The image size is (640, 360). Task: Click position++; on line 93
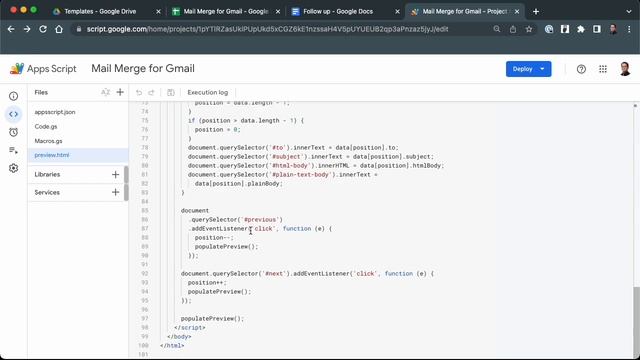pyautogui.click(x=207, y=282)
